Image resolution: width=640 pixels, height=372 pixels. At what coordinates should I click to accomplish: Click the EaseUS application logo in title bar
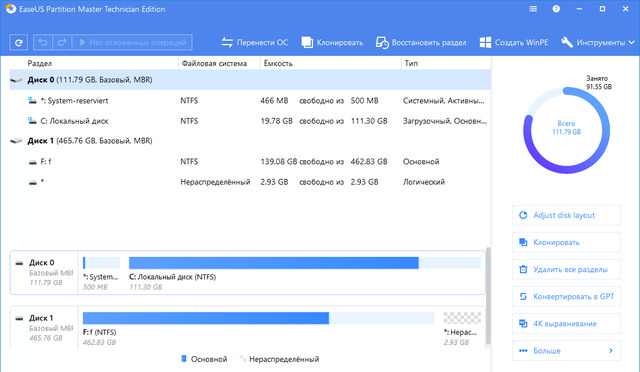pyautogui.click(x=11, y=9)
